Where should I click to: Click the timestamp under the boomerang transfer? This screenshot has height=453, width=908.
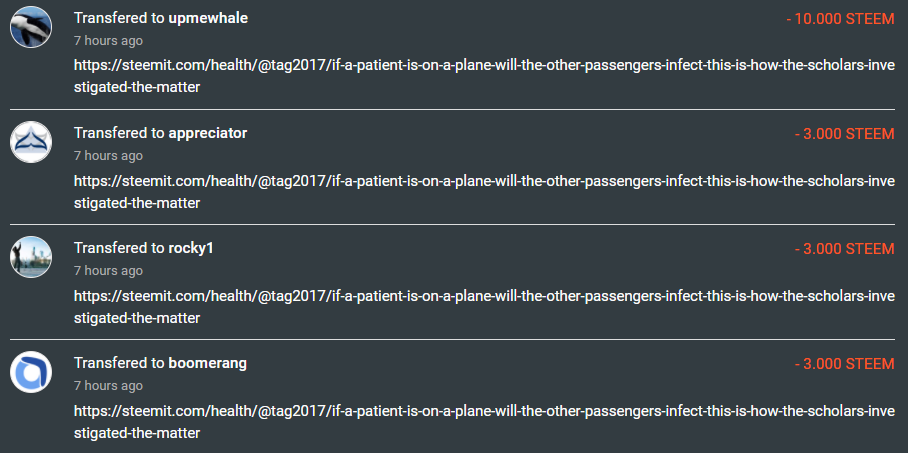coord(108,386)
